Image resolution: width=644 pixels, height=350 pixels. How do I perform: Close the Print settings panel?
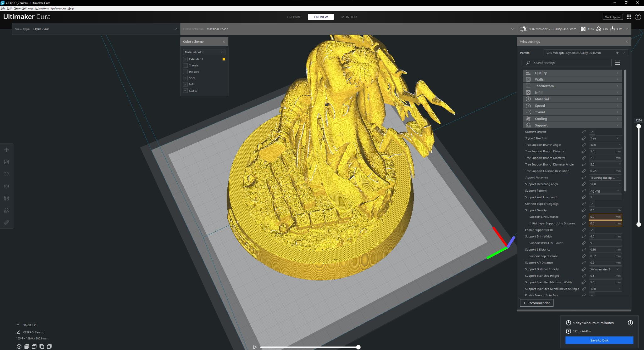627,42
